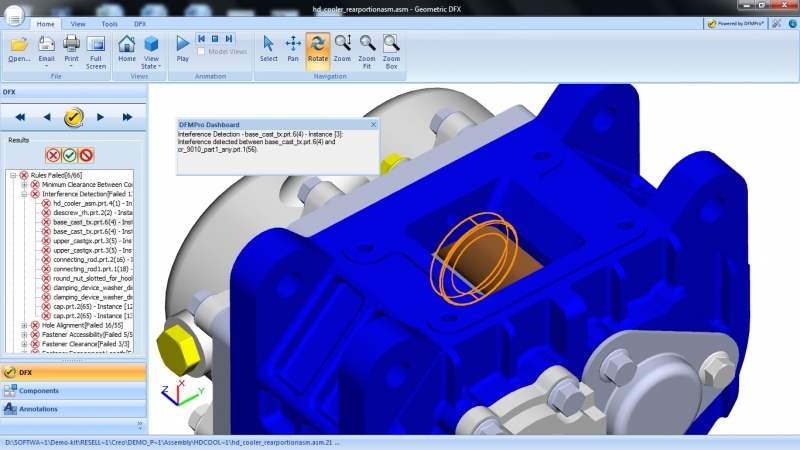Screen dimensions: 800x450
Task: Expand the Hole Alignment tree node
Action: [x=24, y=325]
